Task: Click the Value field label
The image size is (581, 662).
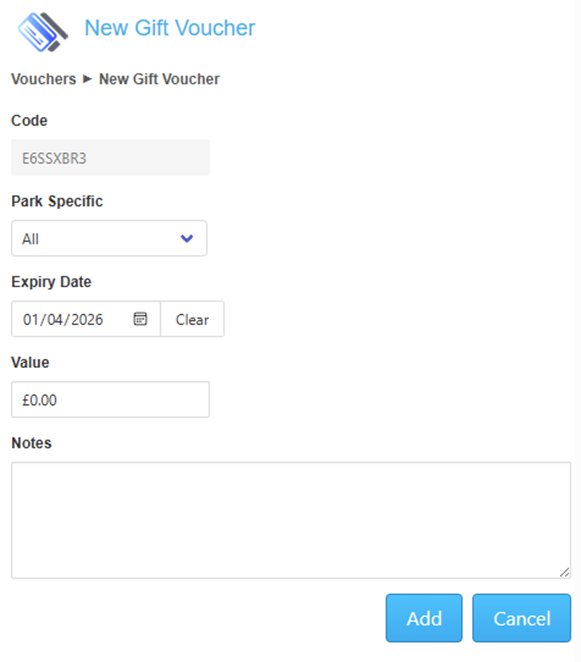Action: [x=30, y=363]
